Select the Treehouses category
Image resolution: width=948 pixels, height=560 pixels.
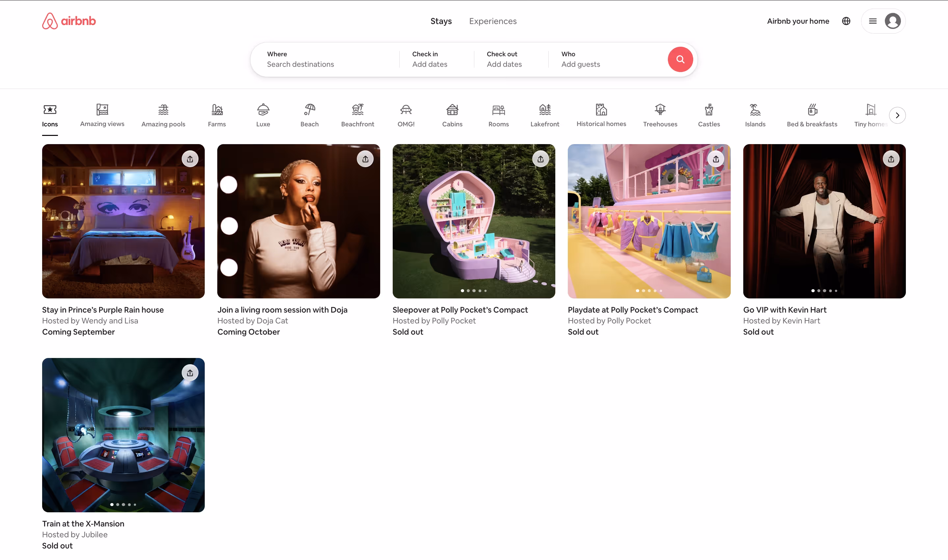pos(660,116)
